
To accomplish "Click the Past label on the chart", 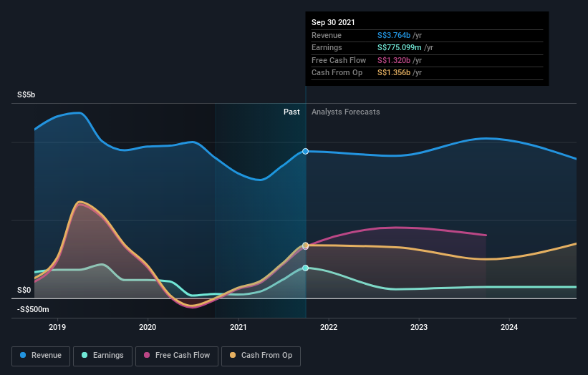I will [x=291, y=112].
